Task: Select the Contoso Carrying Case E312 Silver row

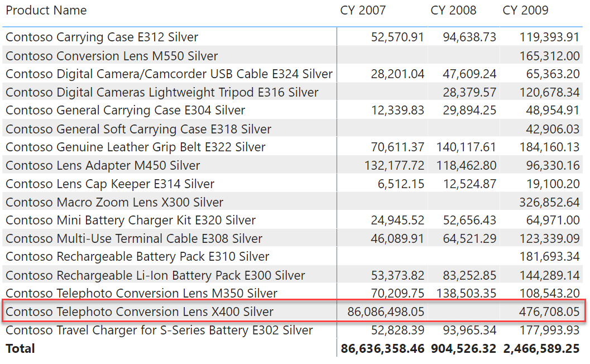Action: [102, 37]
